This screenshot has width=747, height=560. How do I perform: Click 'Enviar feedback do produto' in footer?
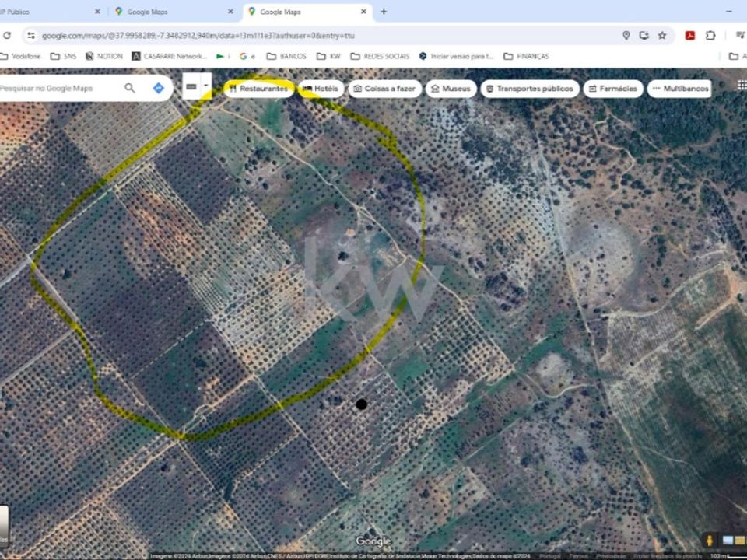tap(669, 556)
